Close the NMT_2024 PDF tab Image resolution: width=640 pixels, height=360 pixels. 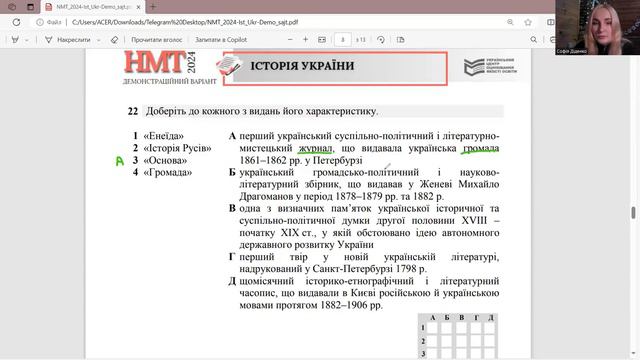138,7
